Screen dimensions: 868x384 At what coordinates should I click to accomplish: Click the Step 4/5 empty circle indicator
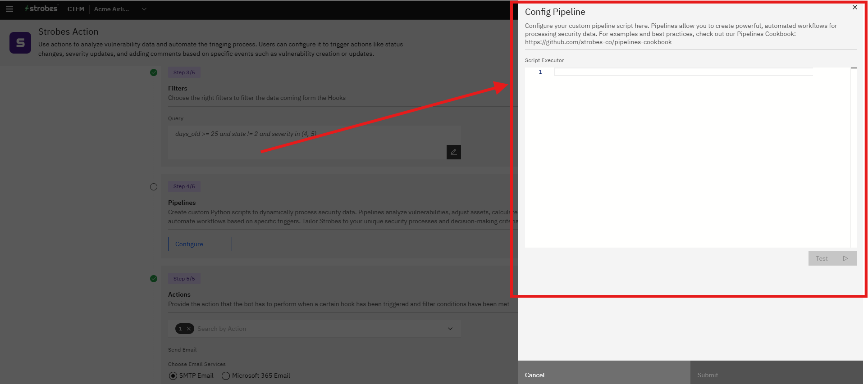point(154,187)
